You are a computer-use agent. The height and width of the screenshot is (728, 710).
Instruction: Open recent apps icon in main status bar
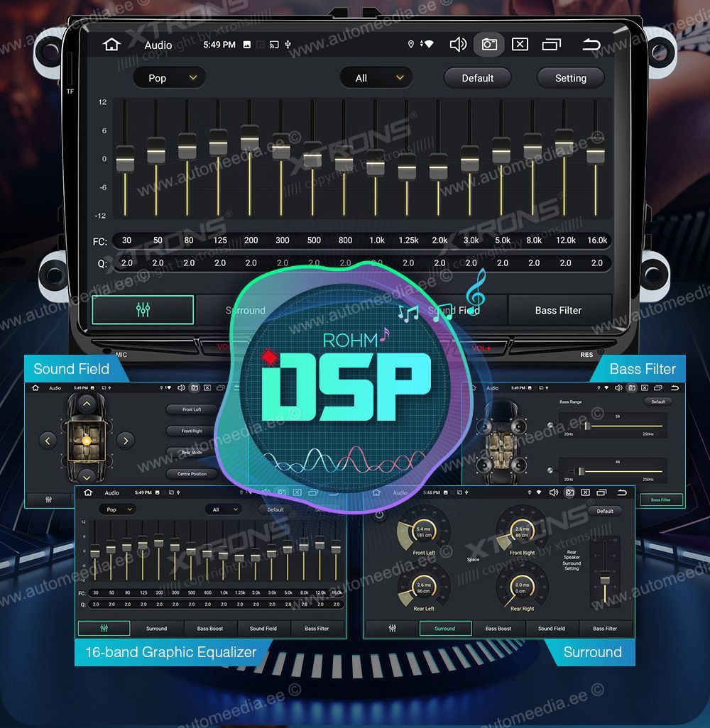pyautogui.click(x=552, y=45)
